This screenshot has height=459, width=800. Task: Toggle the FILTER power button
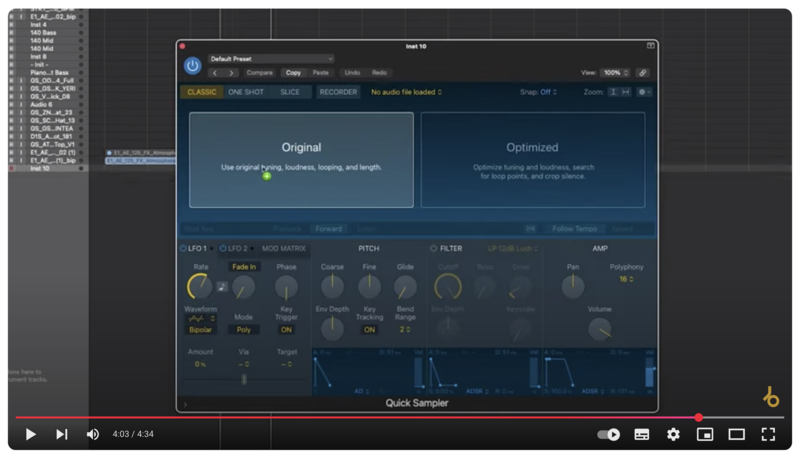[433, 248]
